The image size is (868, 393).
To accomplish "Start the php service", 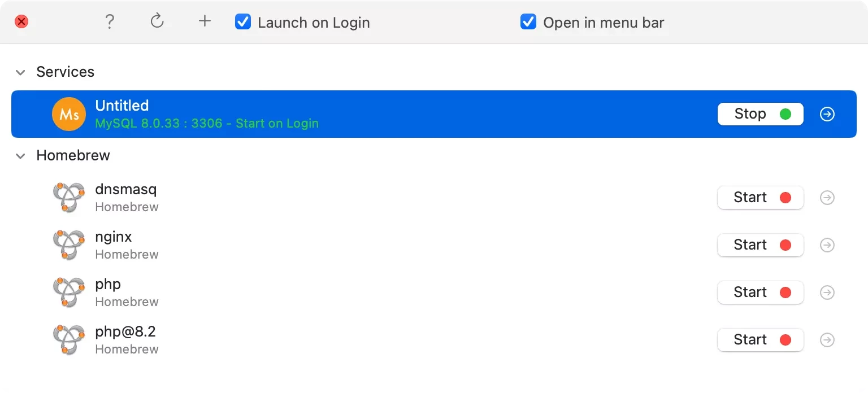I will pyautogui.click(x=761, y=292).
